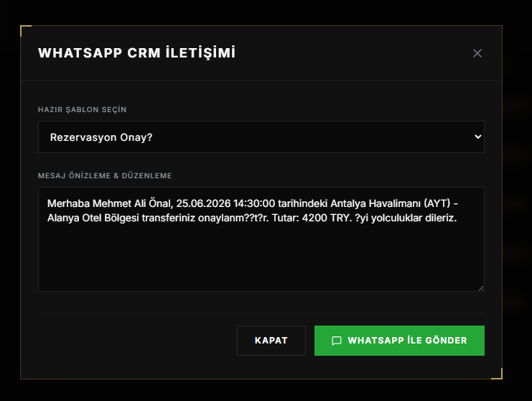Click the WhatsApp CRM İletişimi heading

pos(136,53)
